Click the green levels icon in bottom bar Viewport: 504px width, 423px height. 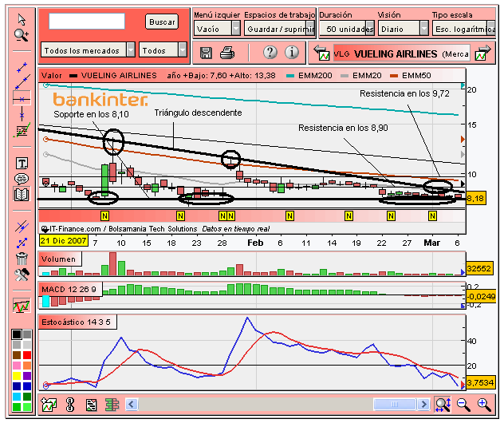[x=112, y=405]
